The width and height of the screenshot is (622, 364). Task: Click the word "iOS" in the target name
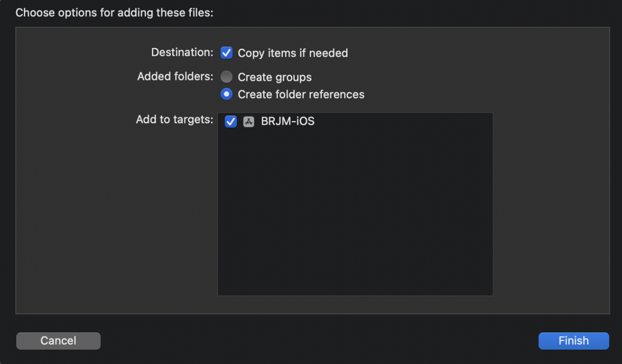coord(304,121)
